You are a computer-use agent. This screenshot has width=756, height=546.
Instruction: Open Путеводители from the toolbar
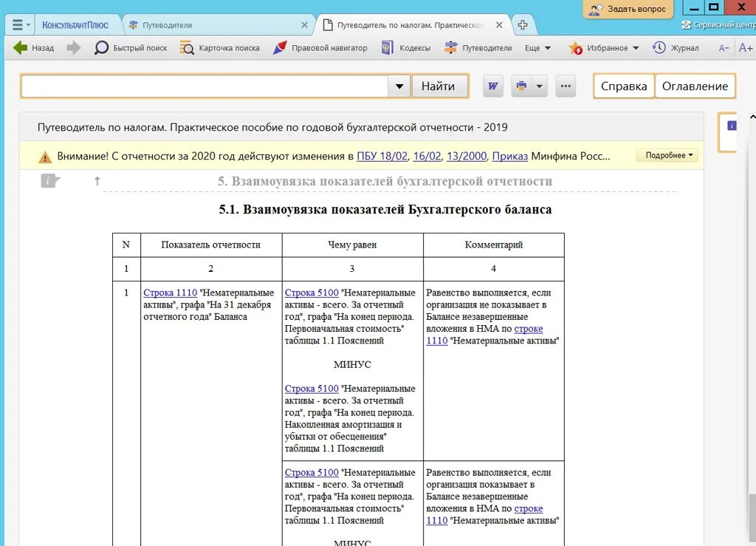(x=478, y=48)
